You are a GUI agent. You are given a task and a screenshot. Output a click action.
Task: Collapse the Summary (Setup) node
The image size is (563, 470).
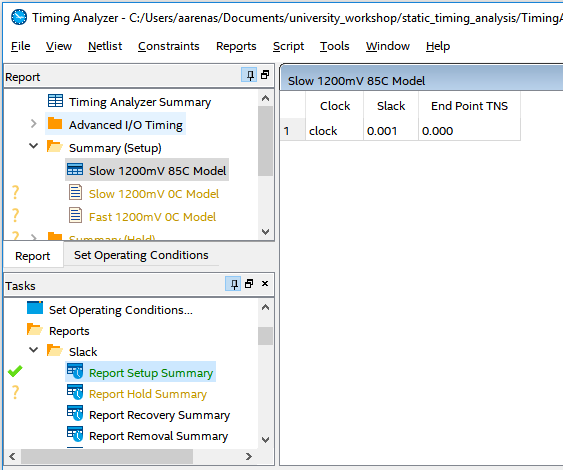tap(33, 146)
